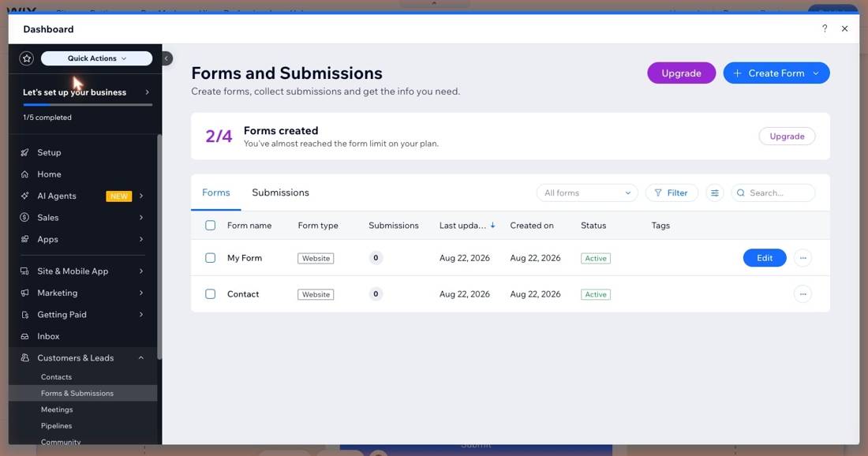Click the outlined Upgrade button in Forms created card
Screen dimensions: 868x456
pos(787,136)
